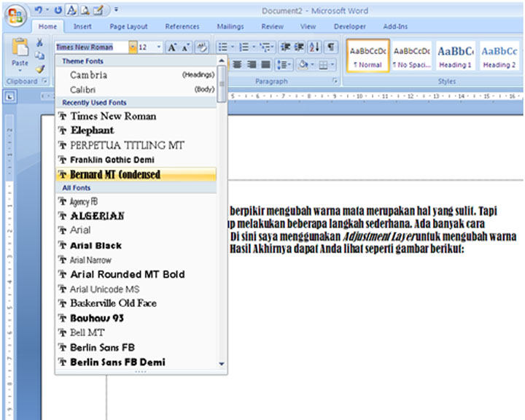Choose Bernard MT Condensed font
The width and height of the screenshot is (525, 420).
136,174
